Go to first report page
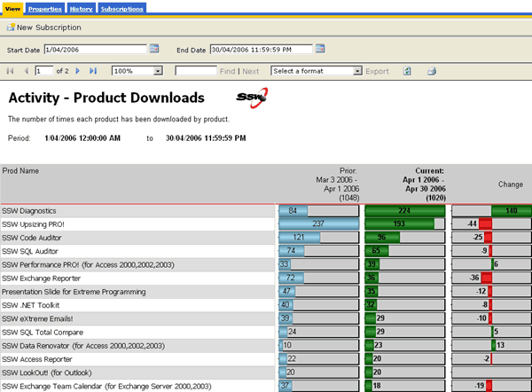Viewport: 532px width, 392px height. (11, 70)
